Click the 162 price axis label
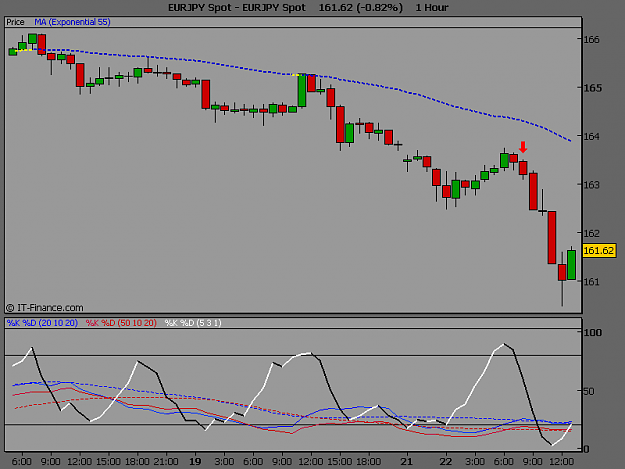 (x=592, y=233)
